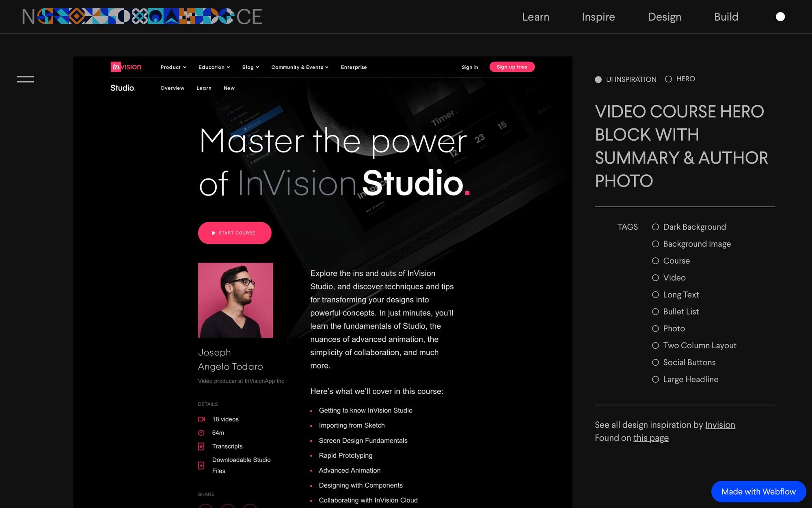Select the Dark Background tag
Screen dimensions: 812x508
694,227
